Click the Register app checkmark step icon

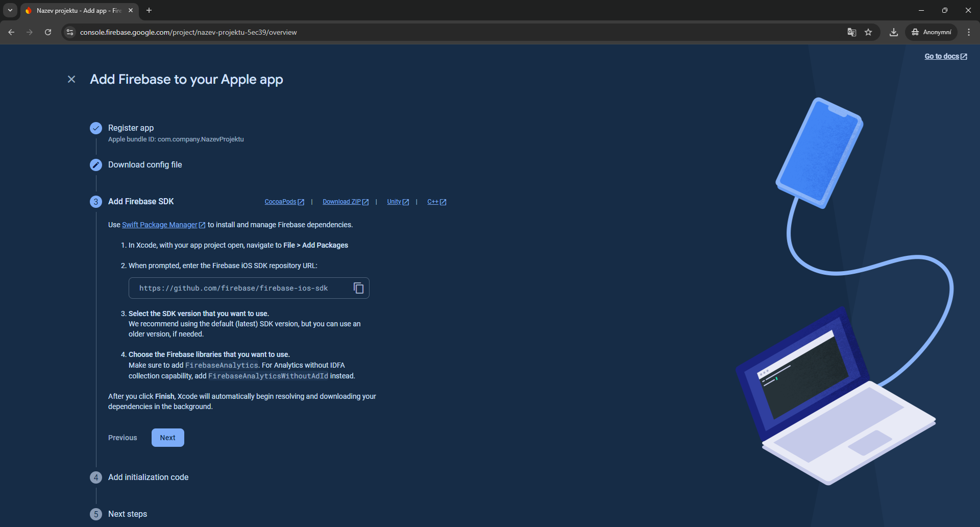(96, 128)
